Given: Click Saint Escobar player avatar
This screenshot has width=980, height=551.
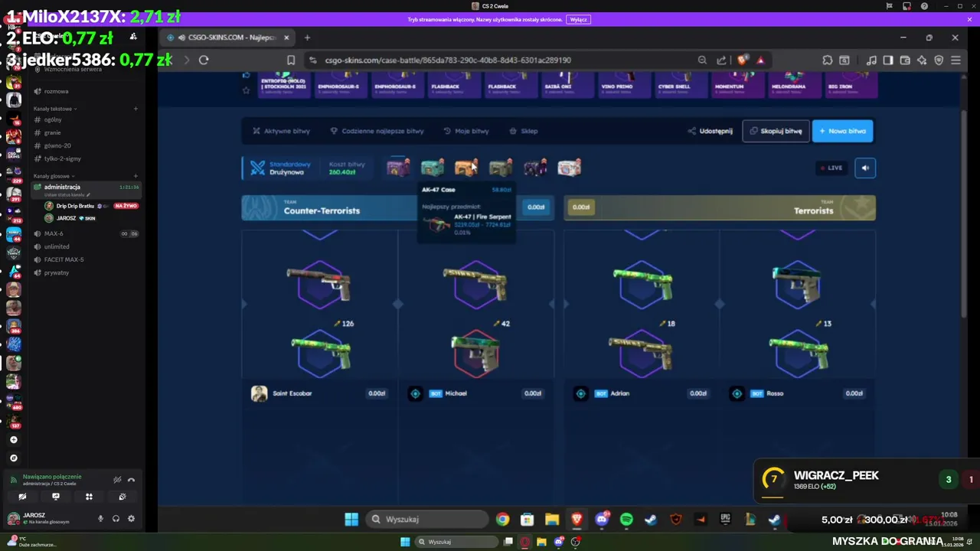Looking at the screenshot, I should click(x=260, y=393).
